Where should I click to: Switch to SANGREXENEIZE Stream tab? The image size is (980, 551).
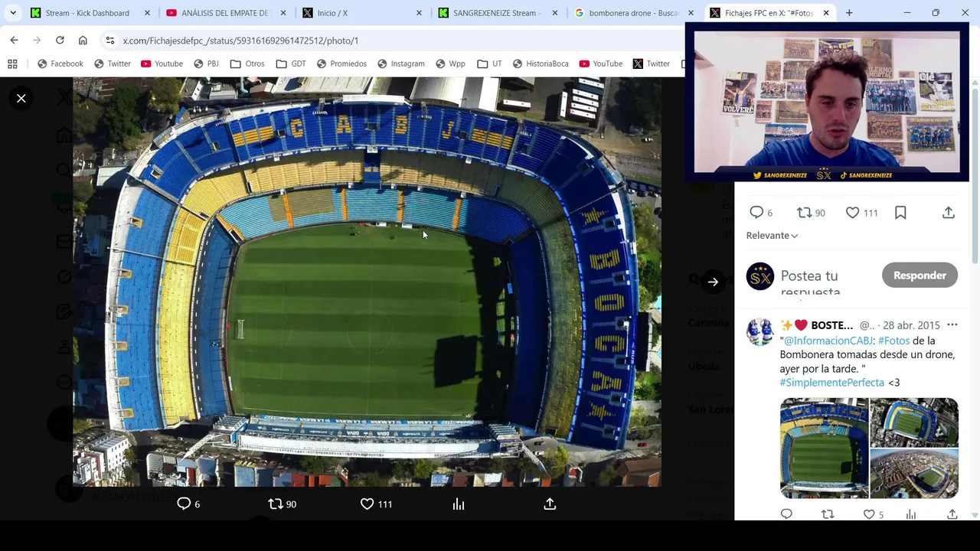[496, 13]
